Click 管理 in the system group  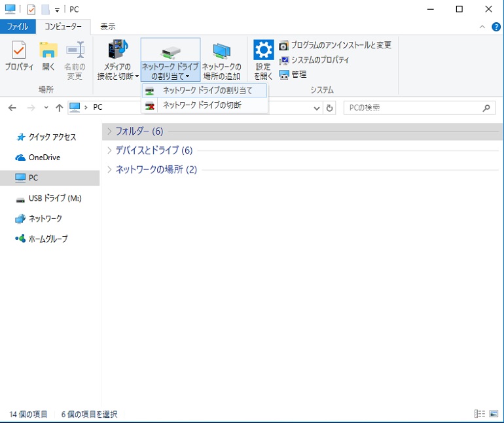pos(293,75)
